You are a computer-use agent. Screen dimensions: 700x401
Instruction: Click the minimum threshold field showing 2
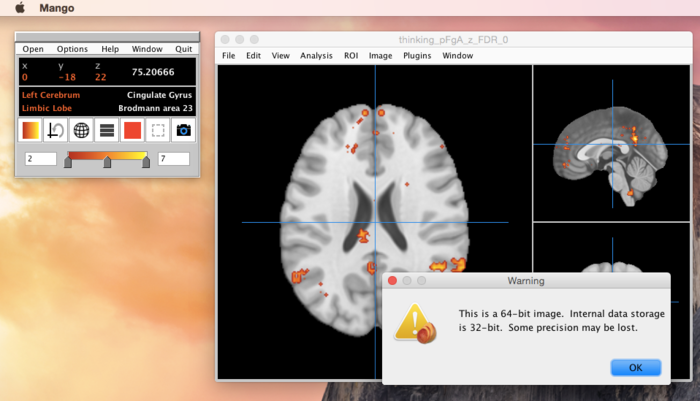click(x=41, y=159)
